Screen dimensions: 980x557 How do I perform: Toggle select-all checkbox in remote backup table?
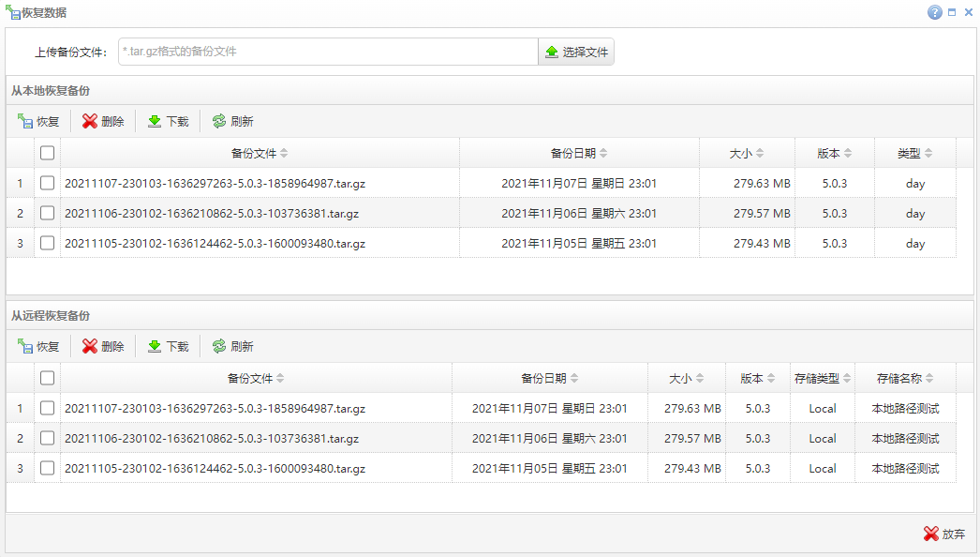pos(48,378)
